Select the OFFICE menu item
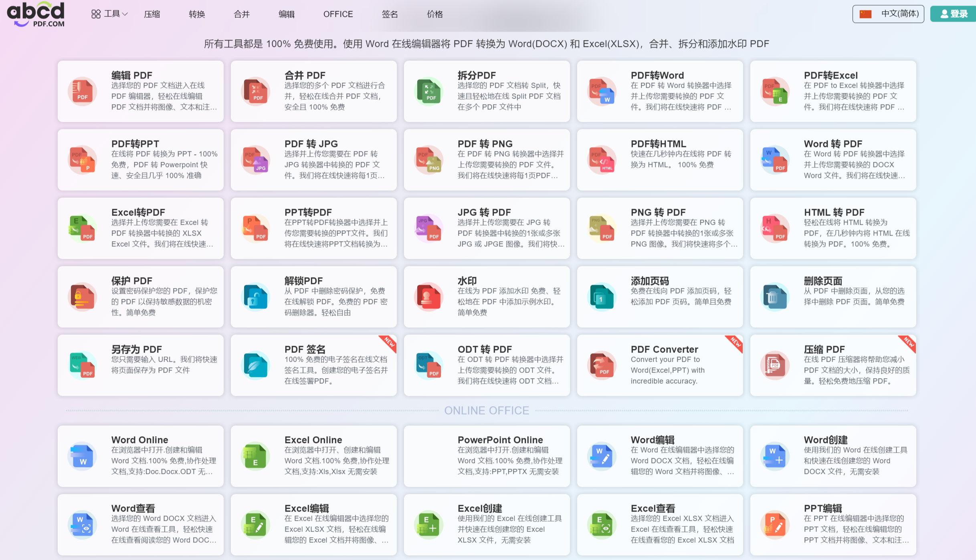Viewport: 976px width, 560px height. (338, 14)
